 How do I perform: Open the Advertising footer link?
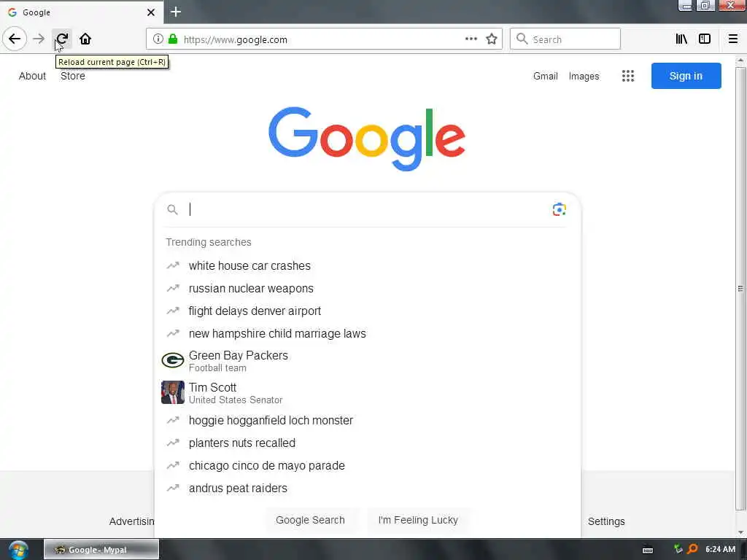click(131, 521)
